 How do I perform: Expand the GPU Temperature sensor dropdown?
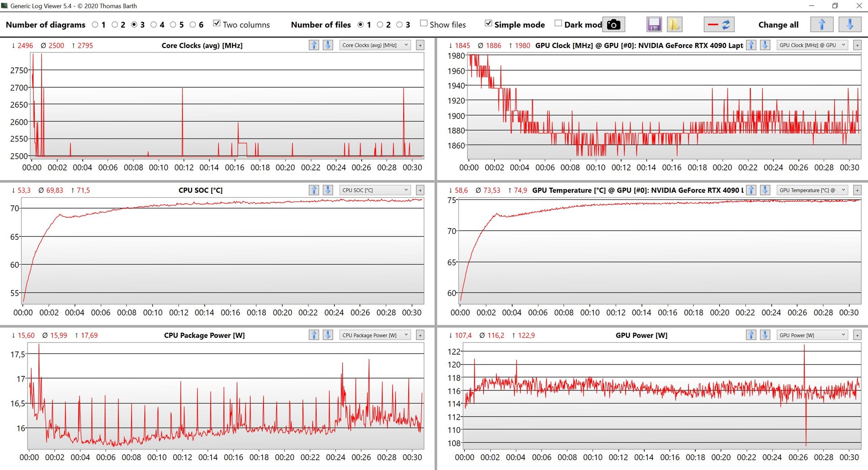812,190
